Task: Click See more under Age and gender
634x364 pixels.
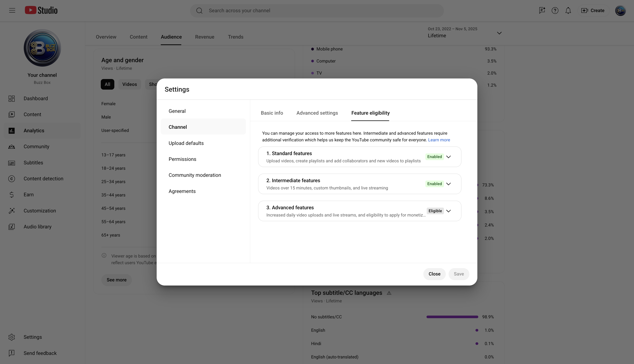Action: (117, 280)
